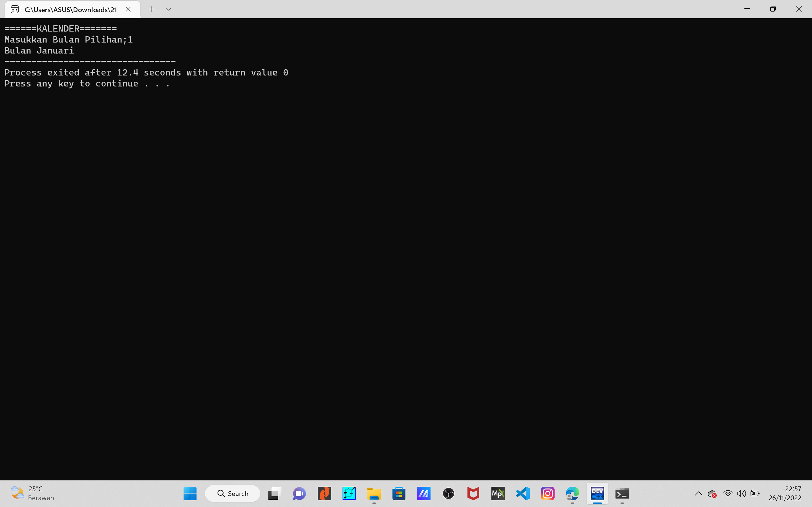Screen dimensions: 812x507
Task: Select the C:\Users\ASUS\Downloads console tab
Action: click(67, 9)
